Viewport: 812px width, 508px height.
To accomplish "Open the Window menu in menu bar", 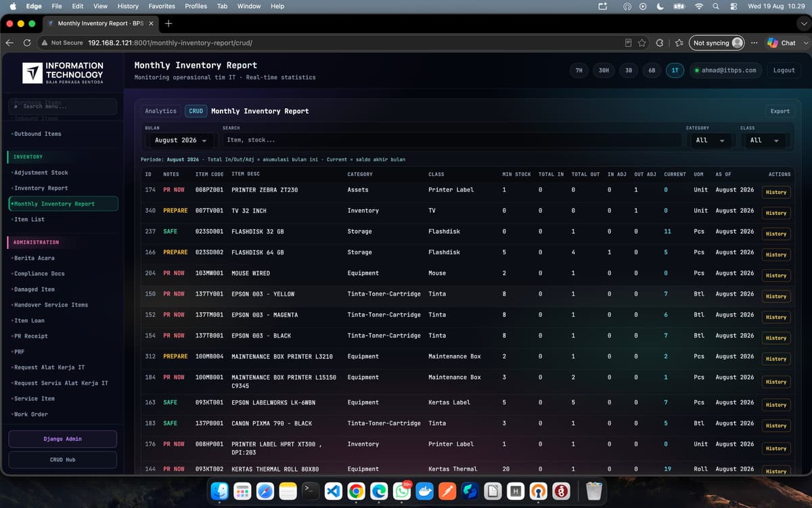I will (249, 6).
